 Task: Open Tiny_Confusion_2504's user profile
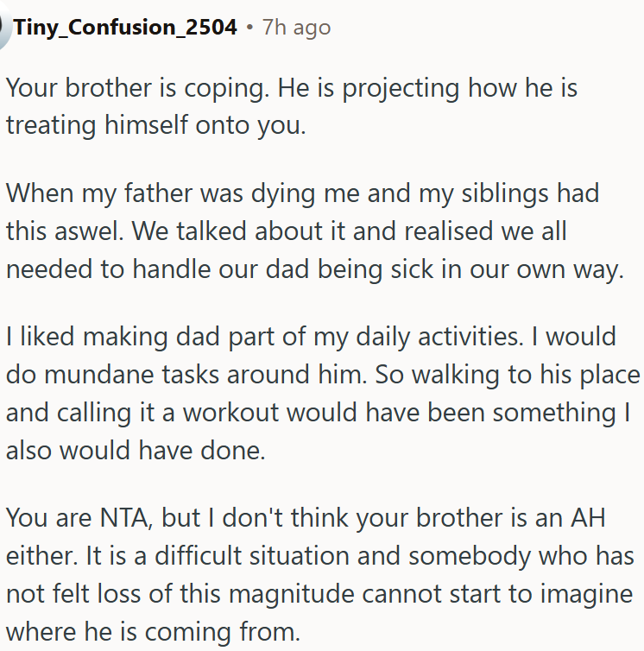(x=124, y=27)
